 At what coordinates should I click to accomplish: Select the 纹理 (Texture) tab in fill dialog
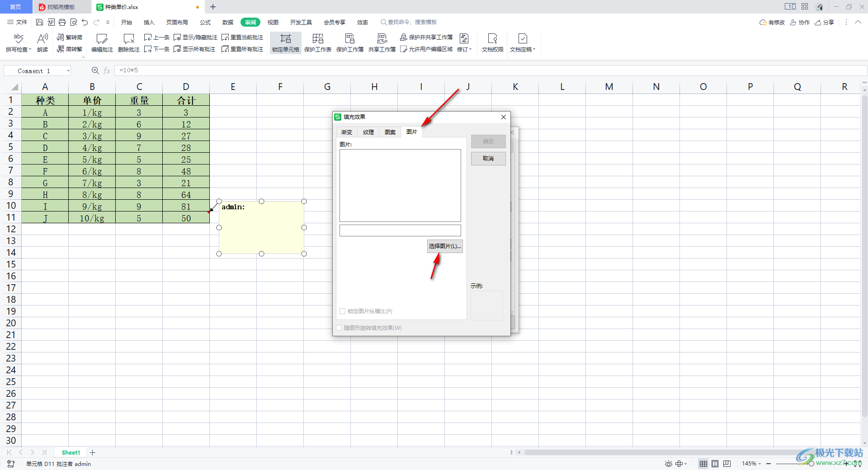[x=368, y=132]
